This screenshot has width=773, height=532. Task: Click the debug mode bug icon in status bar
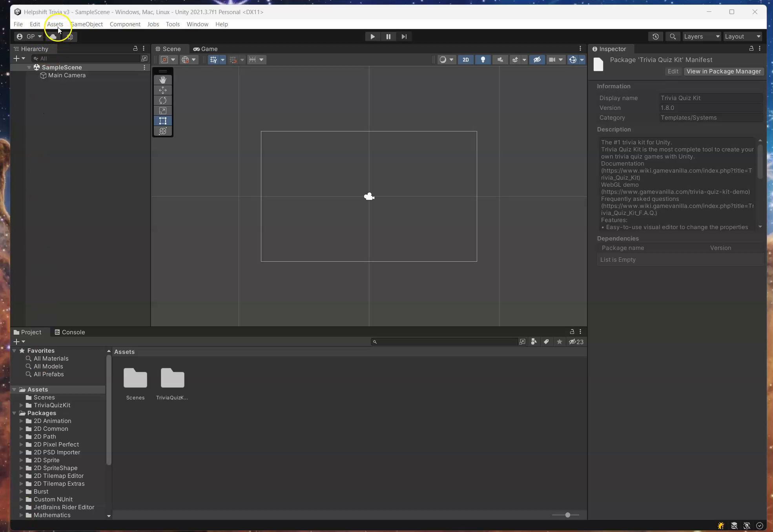pyautogui.click(x=721, y=526)
